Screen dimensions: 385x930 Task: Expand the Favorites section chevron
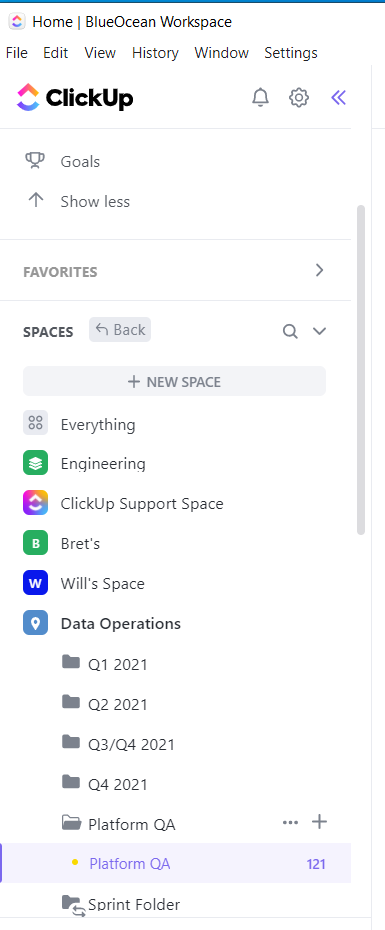coord(320,270)
